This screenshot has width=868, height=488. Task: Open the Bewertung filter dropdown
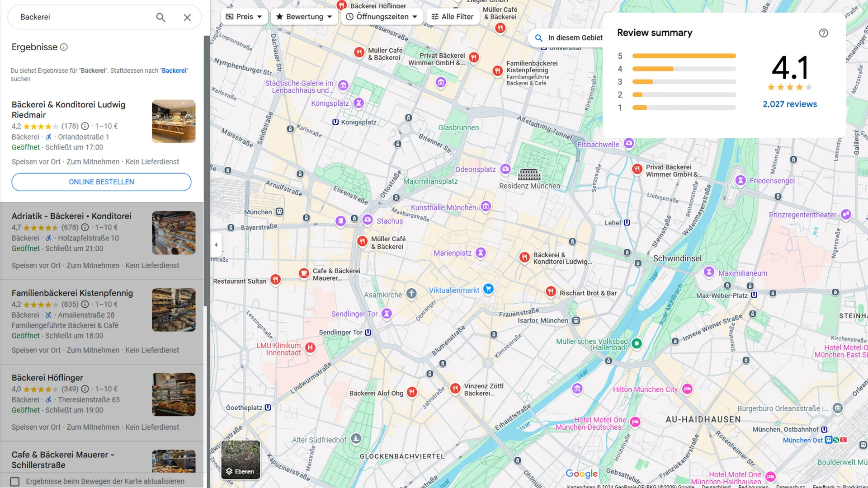[x=304, y=17]
